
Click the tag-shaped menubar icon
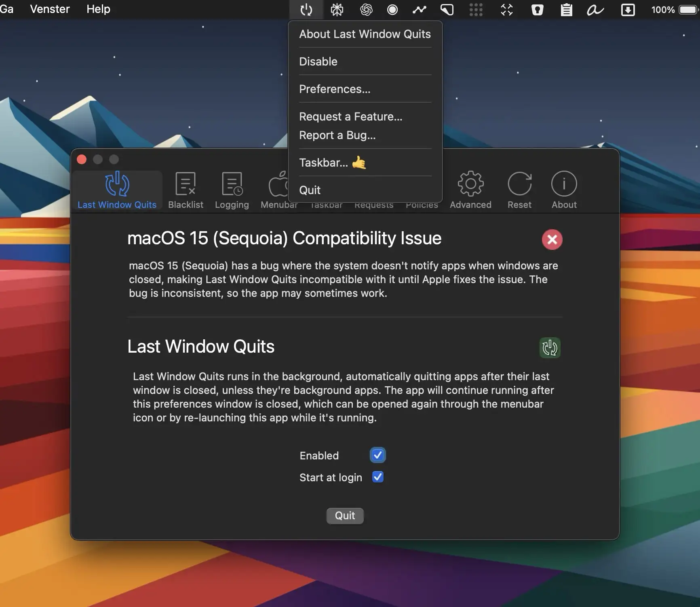pos(447,9)
